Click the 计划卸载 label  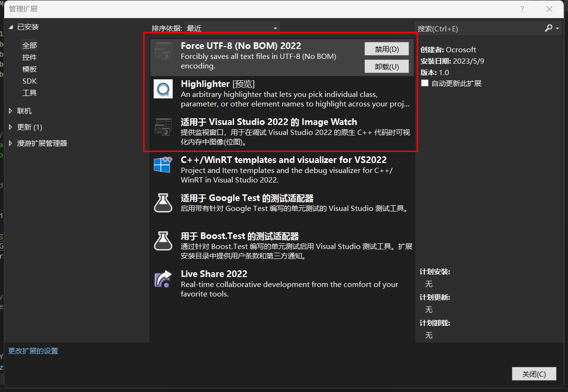[x=435, y=323]
